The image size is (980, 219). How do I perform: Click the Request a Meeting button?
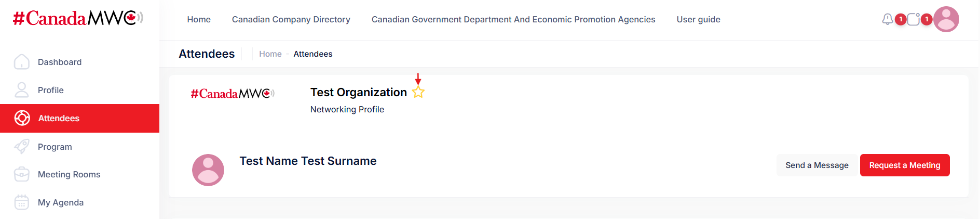pos(904,165)
